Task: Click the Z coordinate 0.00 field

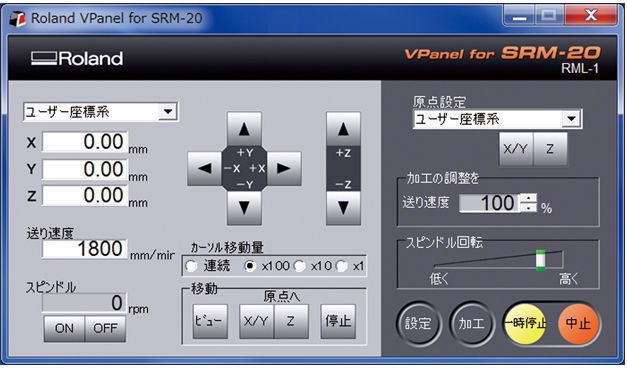Action: 85,196
